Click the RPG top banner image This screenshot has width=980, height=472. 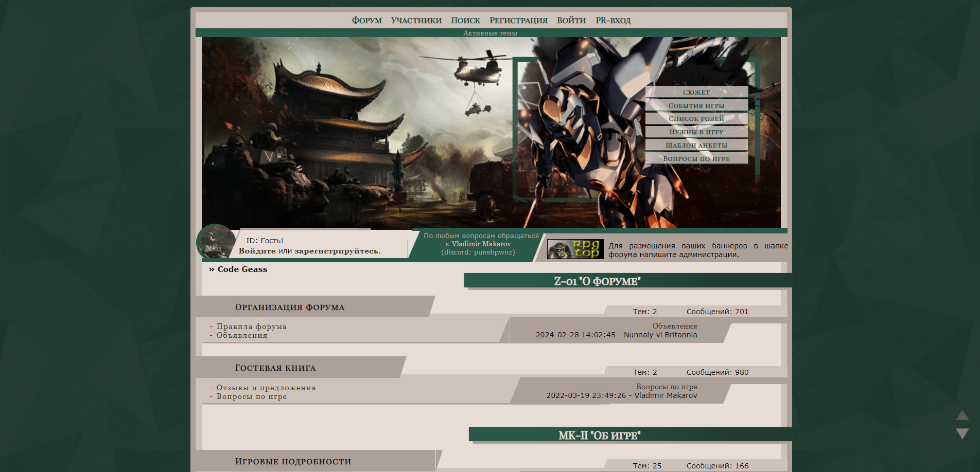point(575,249)
